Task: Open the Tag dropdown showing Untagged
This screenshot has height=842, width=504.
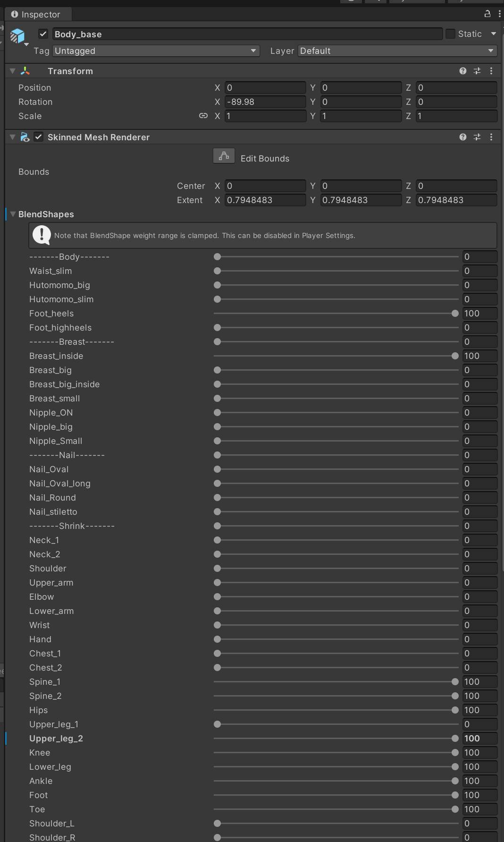Action: (156, 51)
